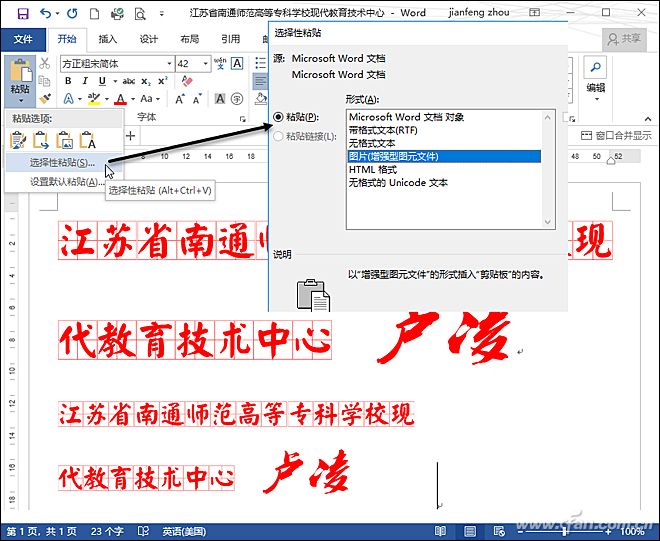This screenshot has width=660, height=541.
Task: Click the zoom slider in status bar
Action: (x=564, y=532)
